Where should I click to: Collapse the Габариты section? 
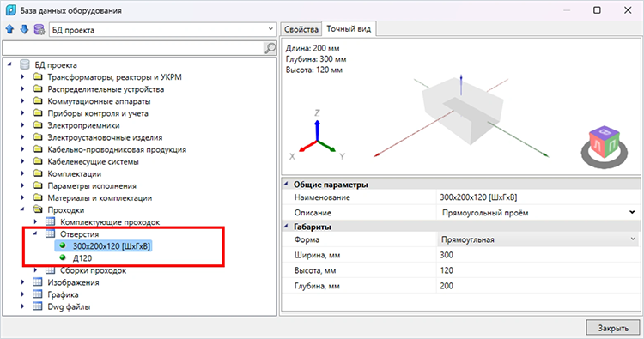click(x=286, y=226)
